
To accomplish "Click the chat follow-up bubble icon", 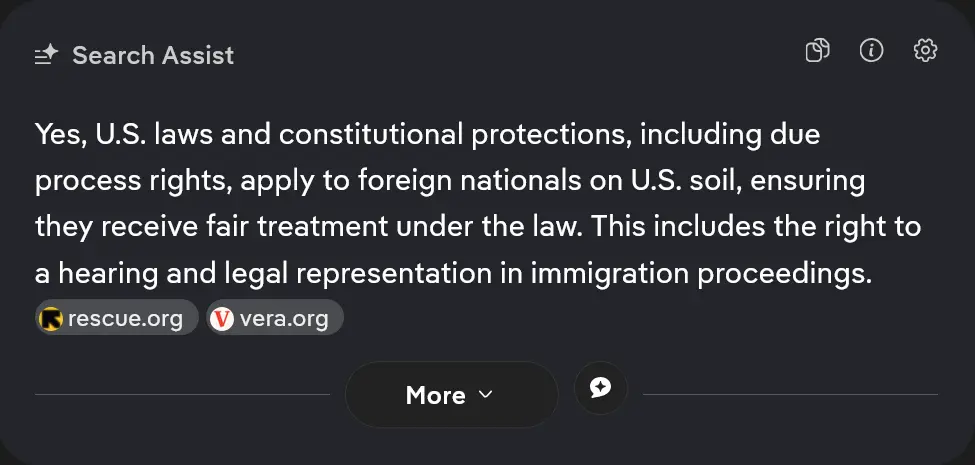I will (x=601, y=388).
